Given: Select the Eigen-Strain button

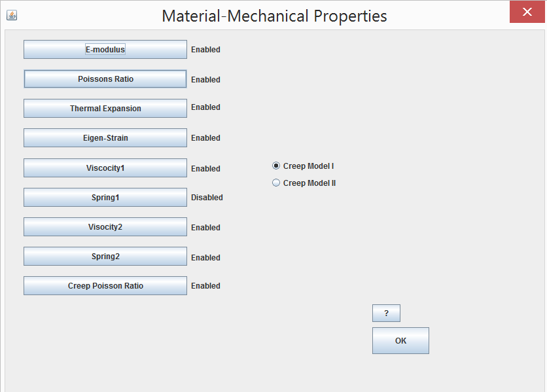Looking at the screenshot, I should pos(105,138).
